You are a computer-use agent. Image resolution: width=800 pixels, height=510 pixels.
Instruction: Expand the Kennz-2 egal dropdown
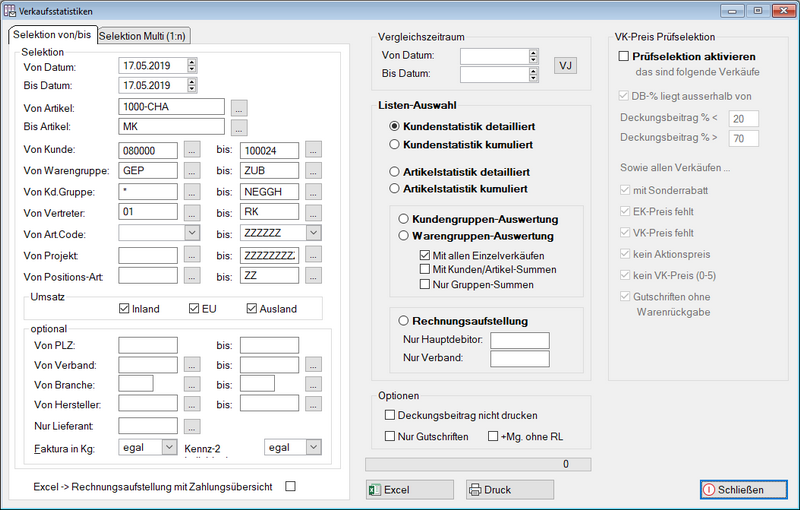(312, 447)
